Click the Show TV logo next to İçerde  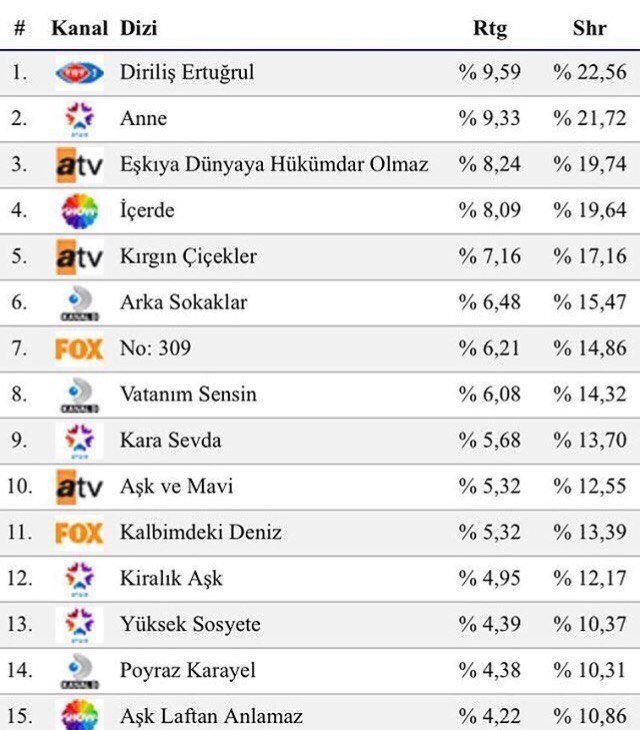79,210
